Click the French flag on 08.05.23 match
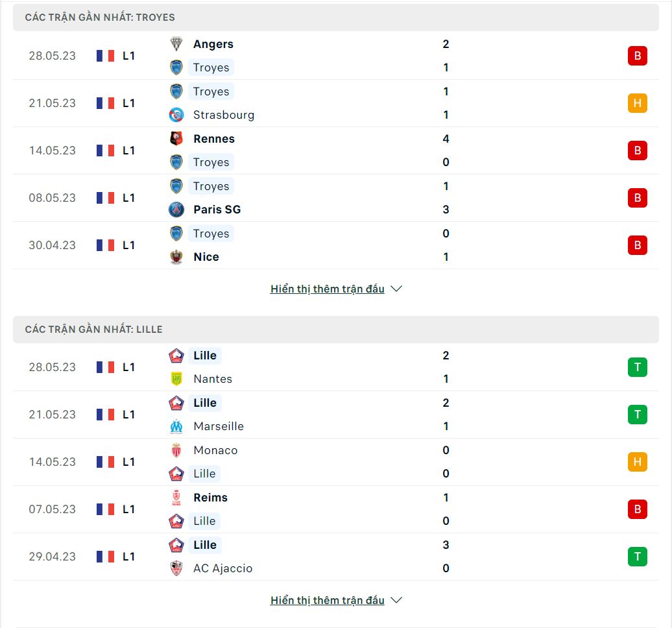This screenshot has height=628, width=672. 106,198
